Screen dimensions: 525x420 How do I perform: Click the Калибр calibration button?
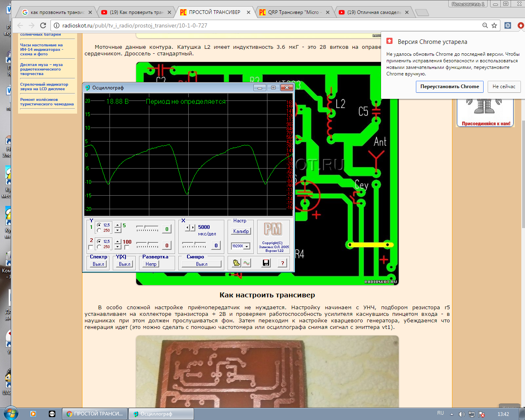coord(241,231)
